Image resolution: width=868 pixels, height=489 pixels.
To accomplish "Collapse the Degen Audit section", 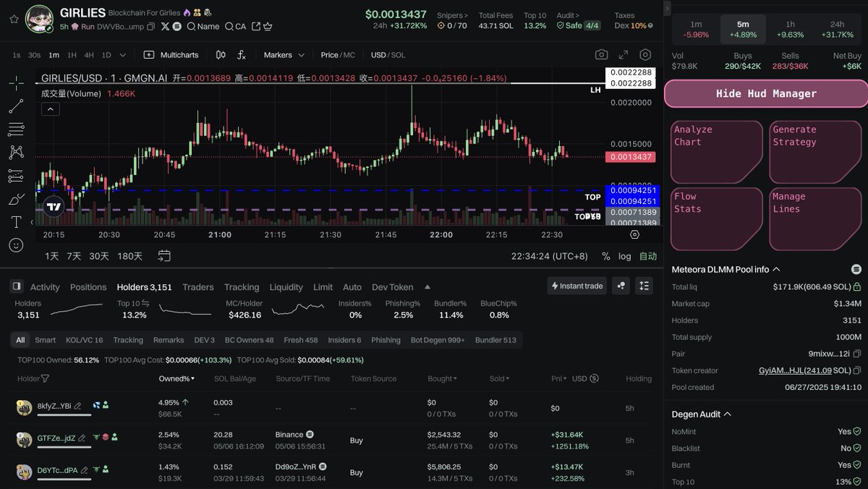I will [x=728, y=414].
